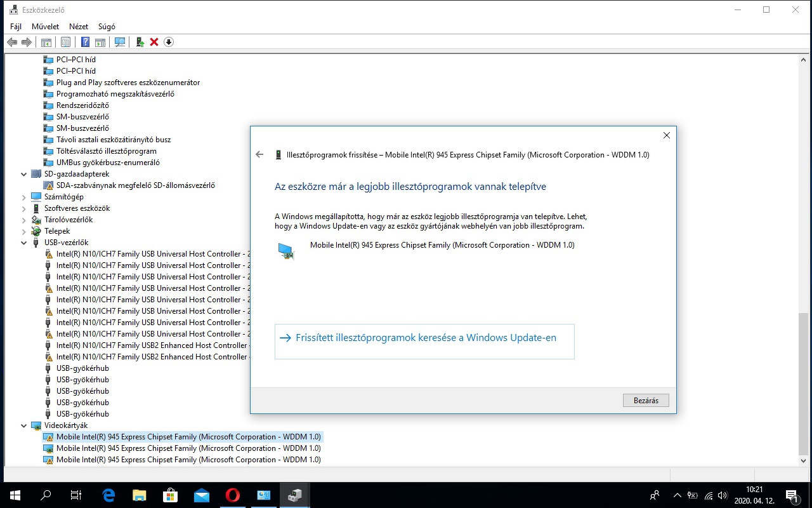The width and height of the screenshot is (812, 508).
Task: Open the Nézet menu
Action: pos(79,27)
